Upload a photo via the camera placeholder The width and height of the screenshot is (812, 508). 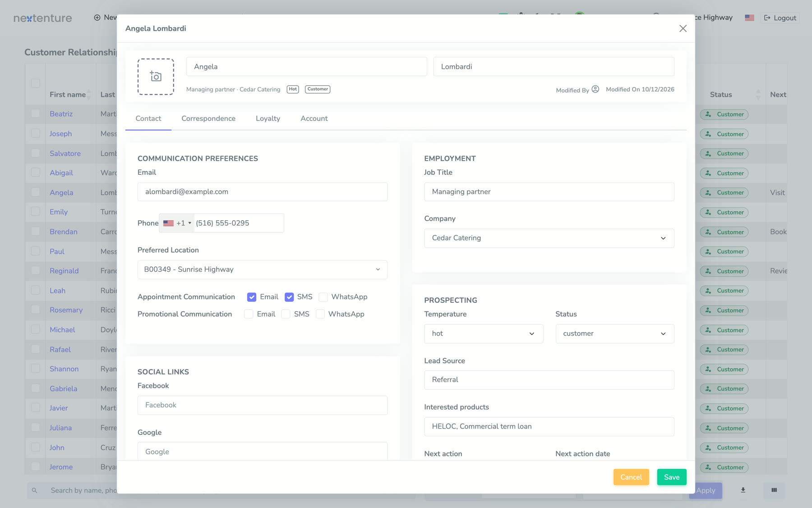coord(156,77)
